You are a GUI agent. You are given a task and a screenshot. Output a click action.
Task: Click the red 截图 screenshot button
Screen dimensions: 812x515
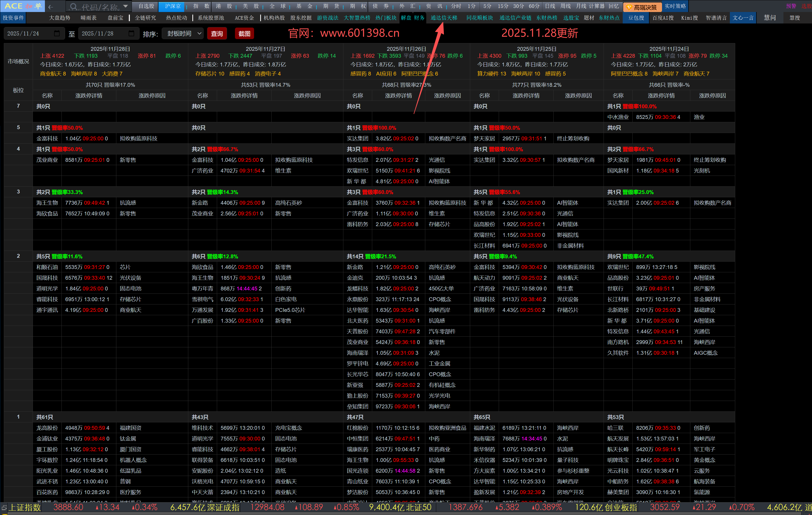click(244, 34)
